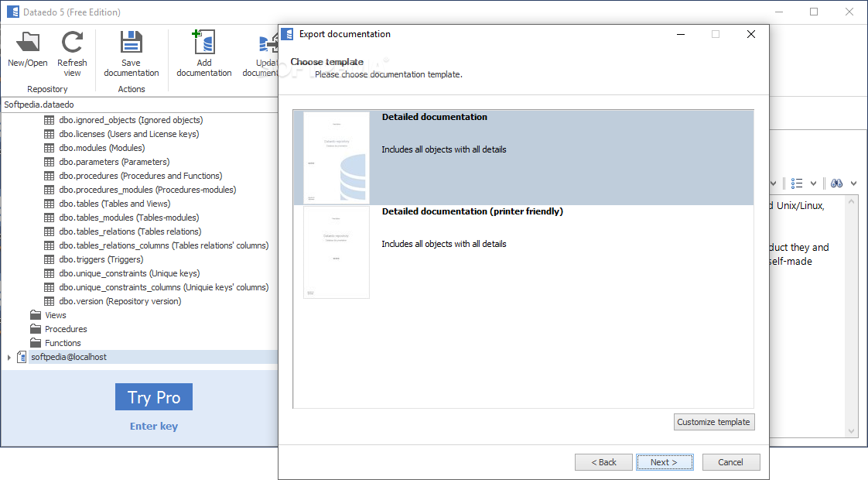Click the Cancel button

click(x=731, y=462)
